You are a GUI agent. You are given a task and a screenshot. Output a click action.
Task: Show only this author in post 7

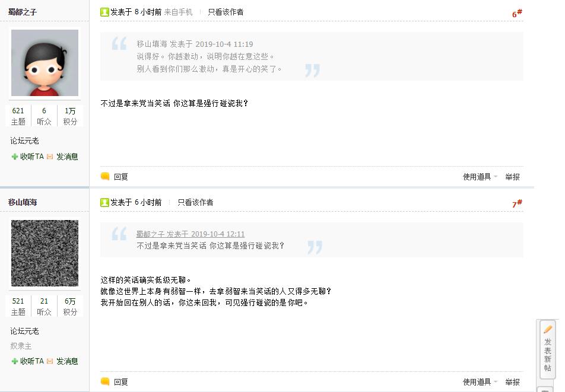[x=195, y=202]
